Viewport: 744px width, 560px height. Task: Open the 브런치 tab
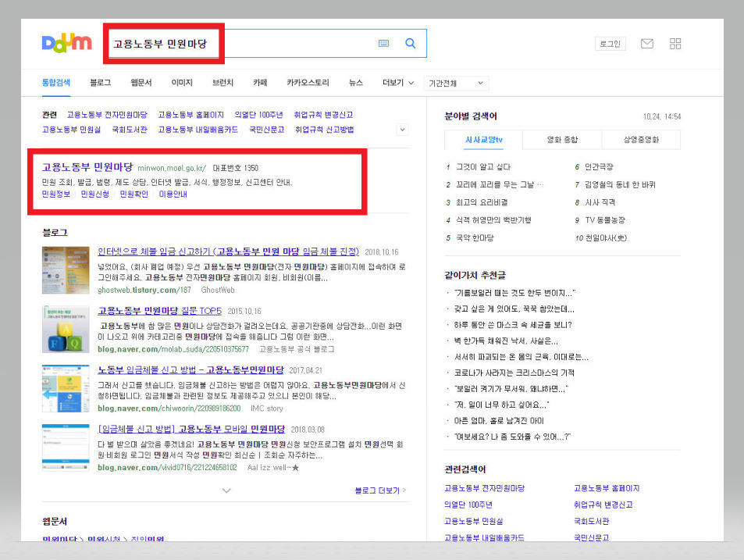pos(222,83)
